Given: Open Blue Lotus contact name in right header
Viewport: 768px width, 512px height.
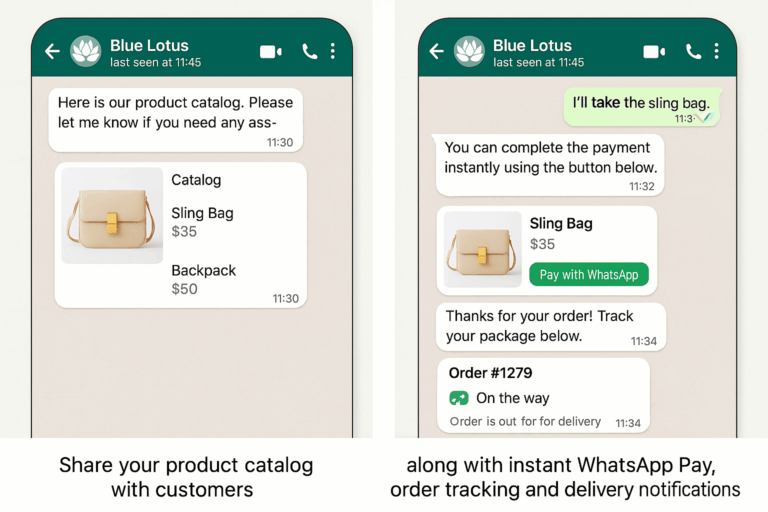Looking at the screenshot, I should pyautogui.click(x=532, y=46).
